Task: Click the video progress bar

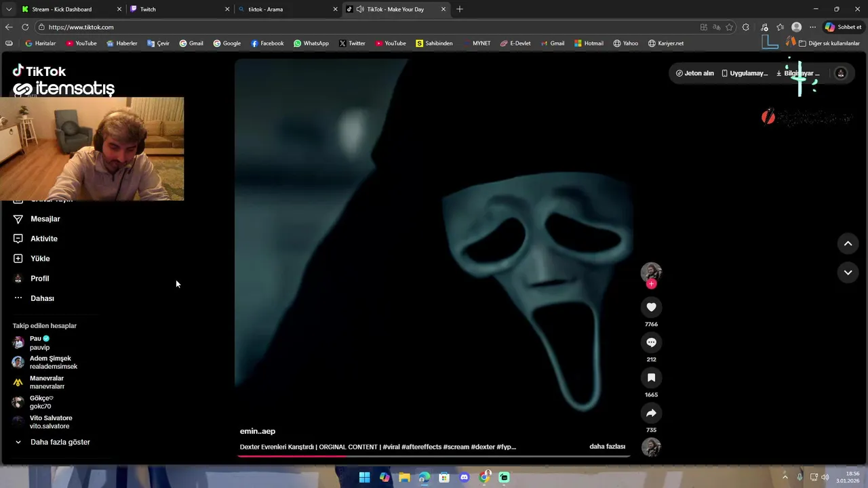Action: pyautogui.click(x=434, y=455)
